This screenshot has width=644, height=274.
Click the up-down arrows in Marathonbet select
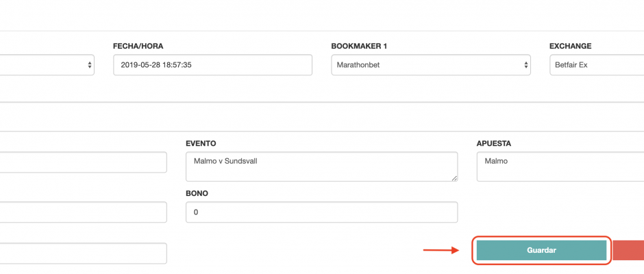[525, 65]
